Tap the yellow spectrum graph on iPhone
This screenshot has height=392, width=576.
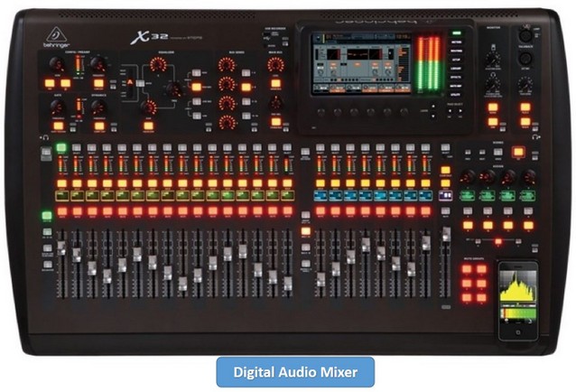[518, 285]
